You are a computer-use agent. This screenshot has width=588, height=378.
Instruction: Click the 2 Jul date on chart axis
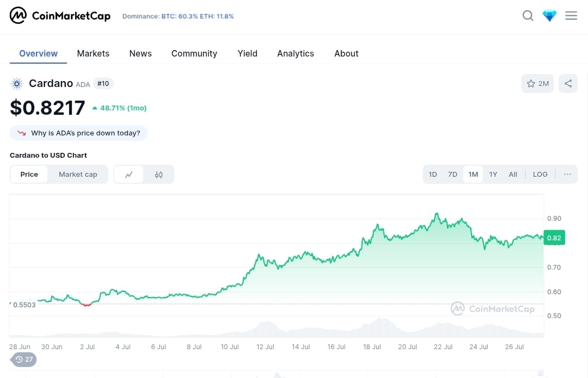coord(87,347)
